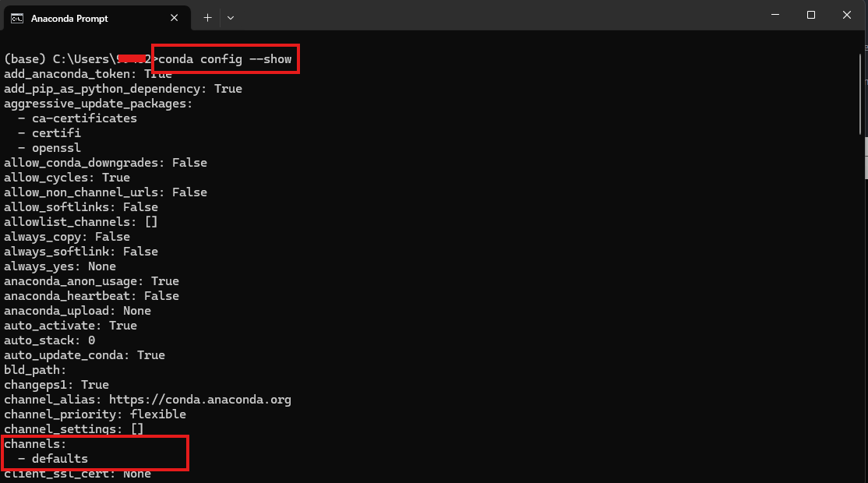
Task: Click the 'anaconda_anon_usage: True' line
Action: (91, 281)
